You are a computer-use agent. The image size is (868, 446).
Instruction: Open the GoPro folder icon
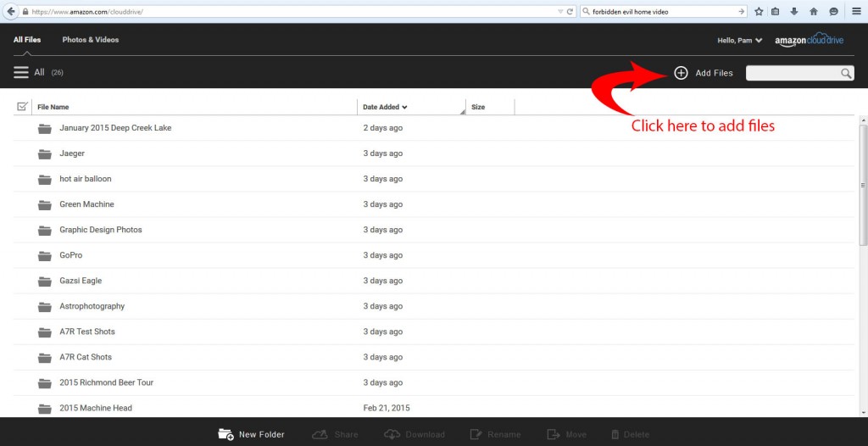(x=45, y=255)
